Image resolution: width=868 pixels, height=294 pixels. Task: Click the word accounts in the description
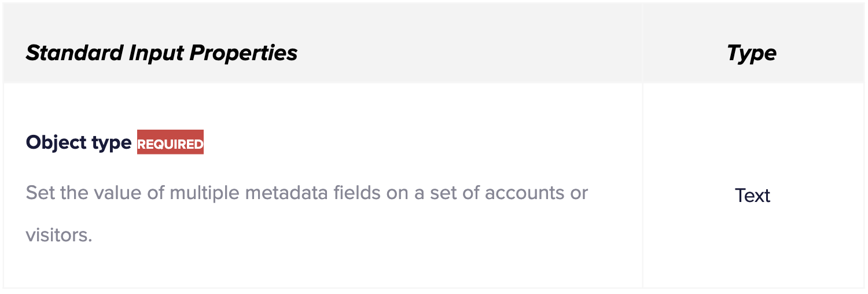pos(523,192)
